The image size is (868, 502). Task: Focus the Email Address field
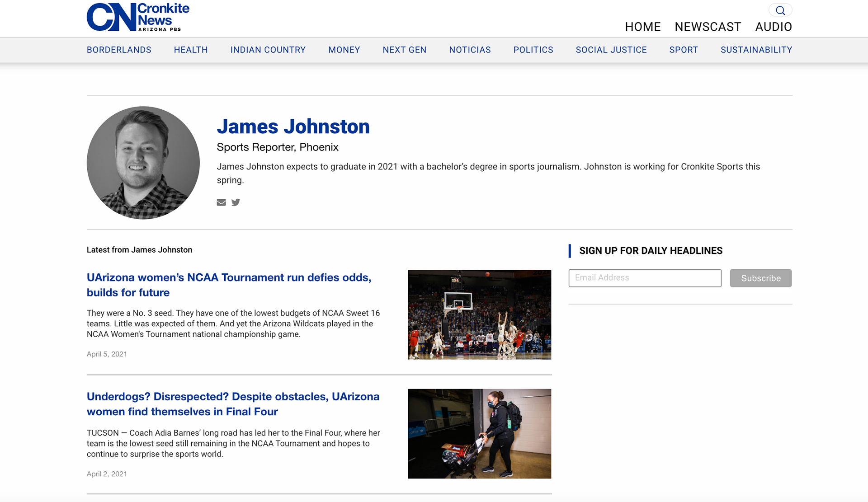pyautogui.click(x=645, y=278)
